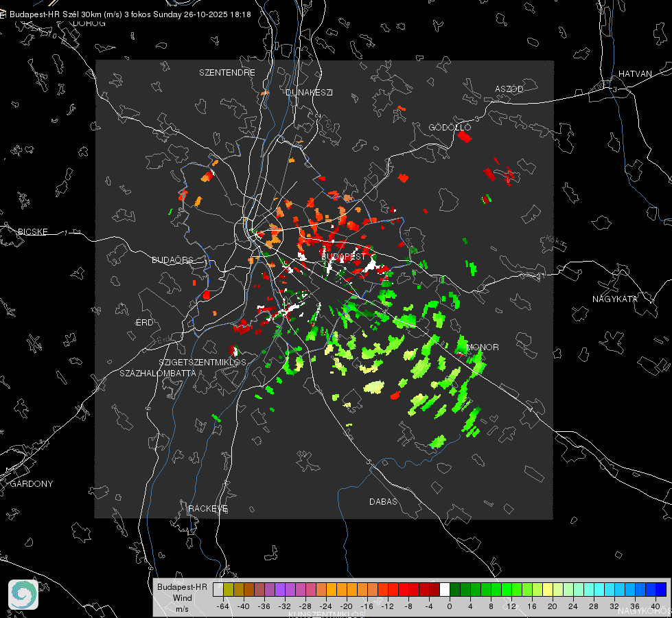Click the 28 value in the legend

pyautogui.click(x=594, y=606)
